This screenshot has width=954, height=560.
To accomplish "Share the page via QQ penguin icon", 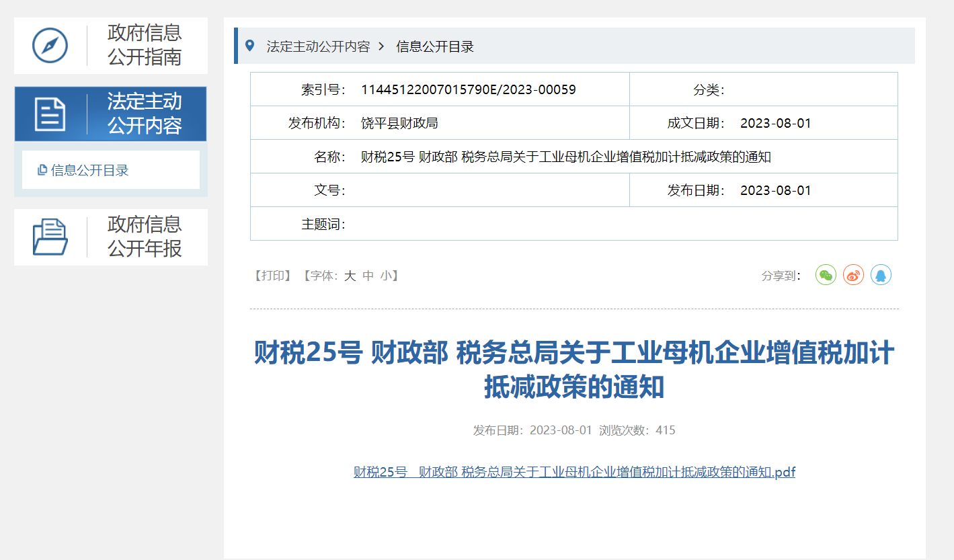I will (x=881, y=275).
